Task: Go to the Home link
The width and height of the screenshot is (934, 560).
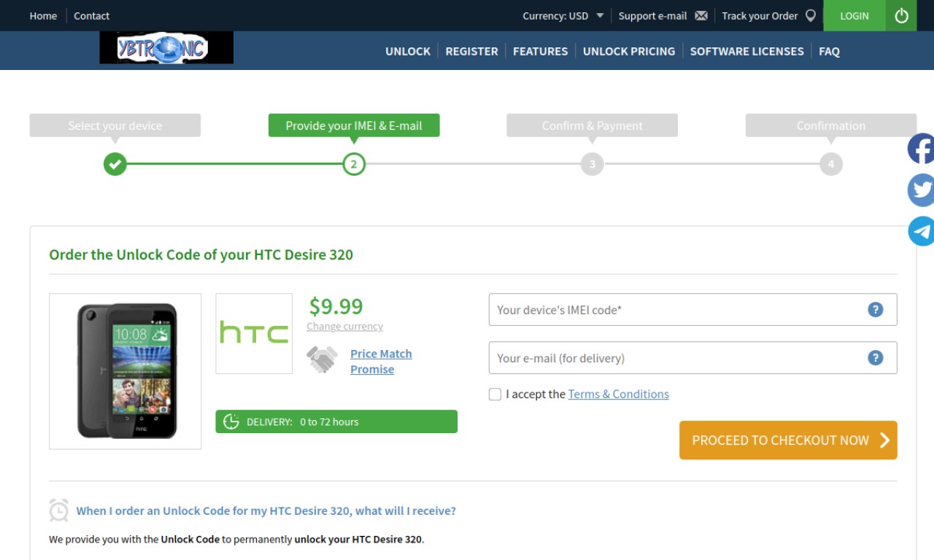Action: (x=43, y=15)
